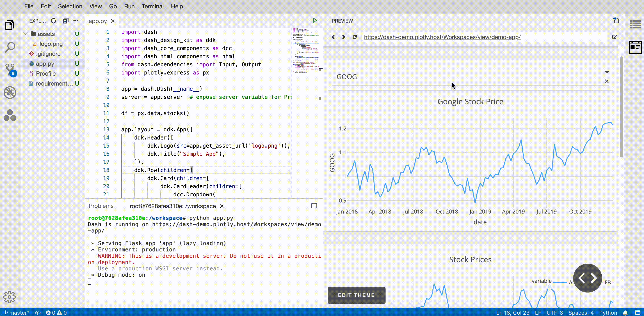
Task: Split the Problems panel view icon
Action: point(314,206)
